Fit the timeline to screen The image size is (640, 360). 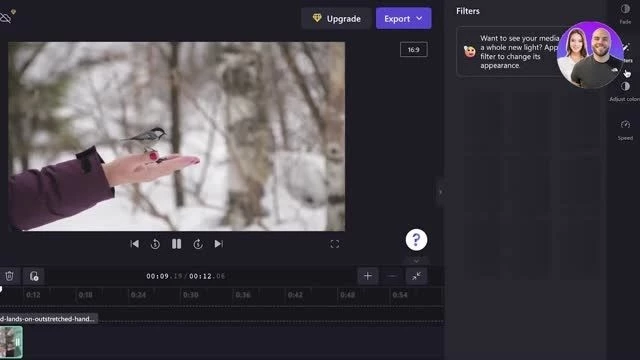tap(416, 276)
